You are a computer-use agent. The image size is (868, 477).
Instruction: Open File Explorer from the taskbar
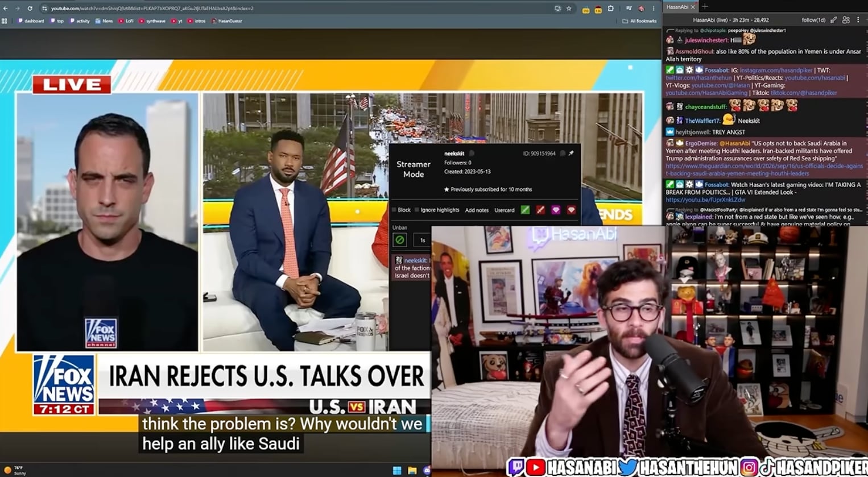(412, 470)
